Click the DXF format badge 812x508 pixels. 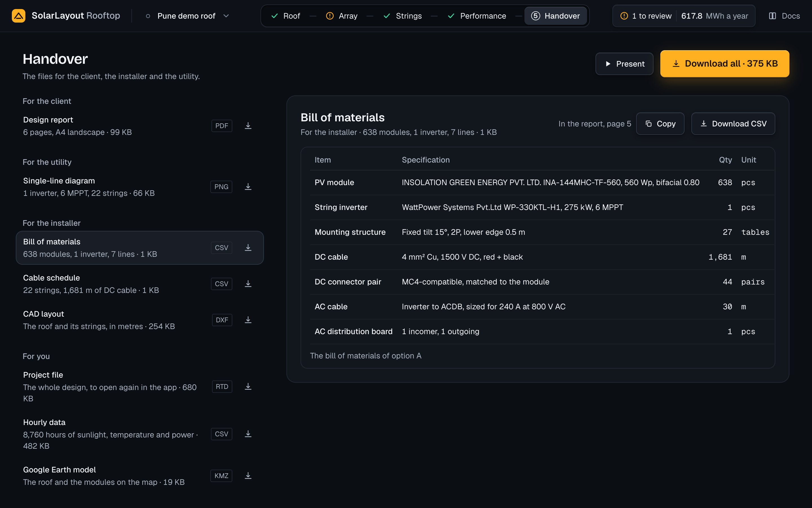click(x=222, y=320)
